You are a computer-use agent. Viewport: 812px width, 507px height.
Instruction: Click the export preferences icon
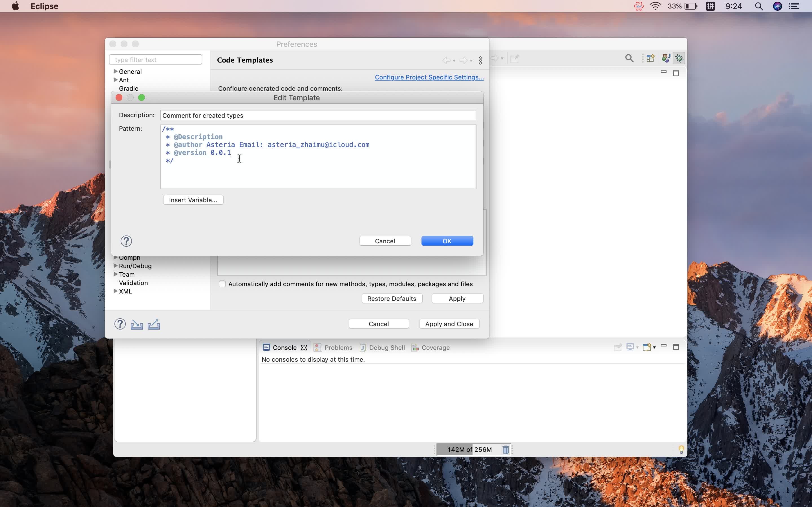154,324
